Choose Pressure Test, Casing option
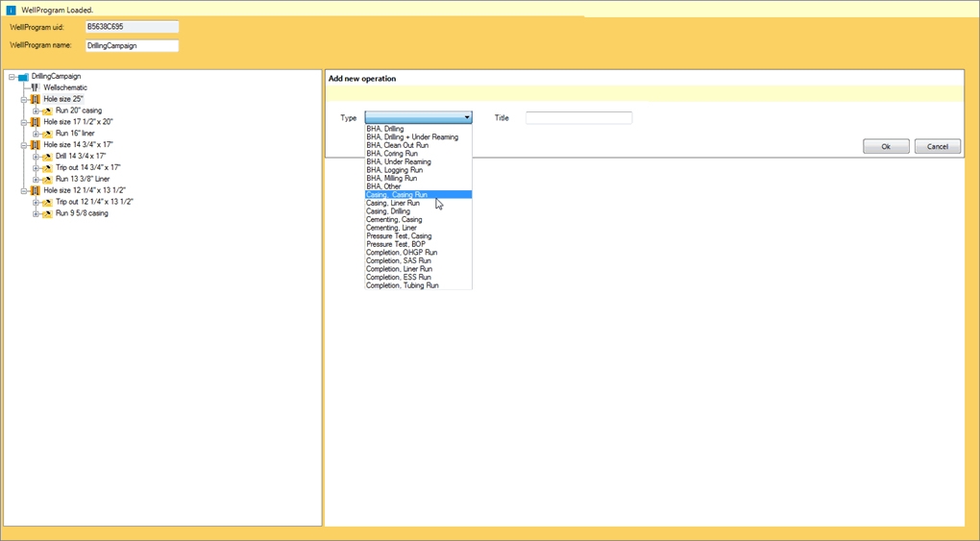The width and height of the screenshot is (980, 541). (418, 236)
